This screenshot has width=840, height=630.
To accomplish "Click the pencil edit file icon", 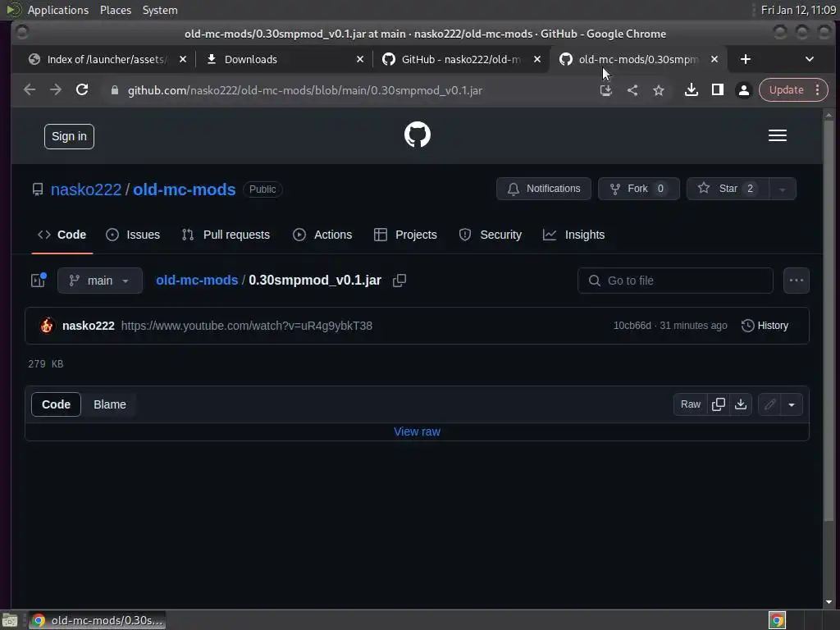I will point(769,404).
